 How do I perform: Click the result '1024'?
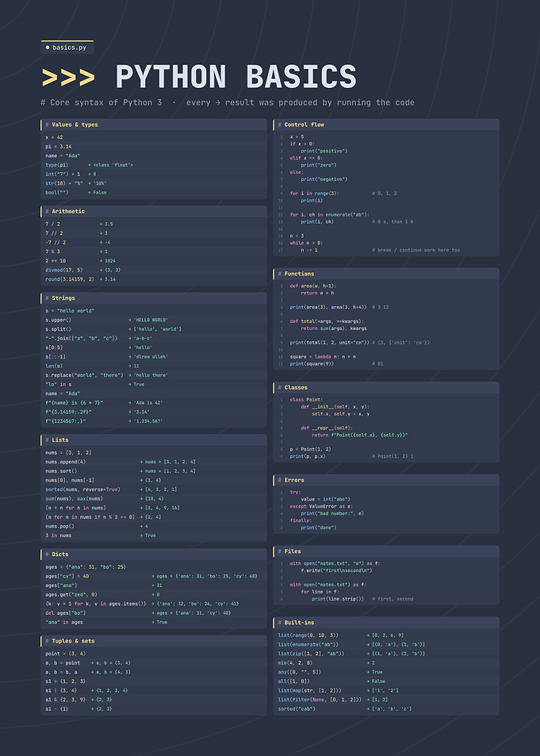(110, 261)
